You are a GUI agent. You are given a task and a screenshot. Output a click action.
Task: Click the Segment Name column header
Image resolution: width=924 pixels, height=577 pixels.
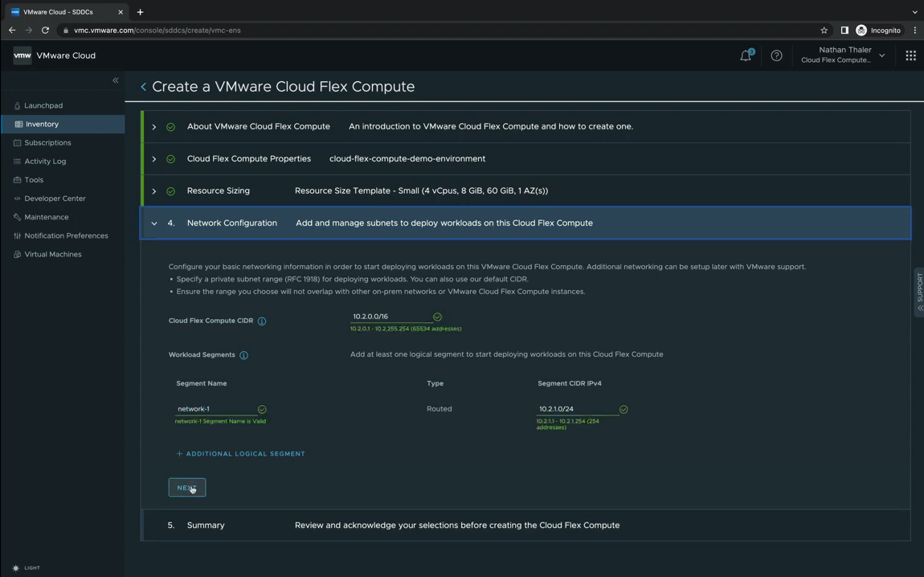[202, 383]
